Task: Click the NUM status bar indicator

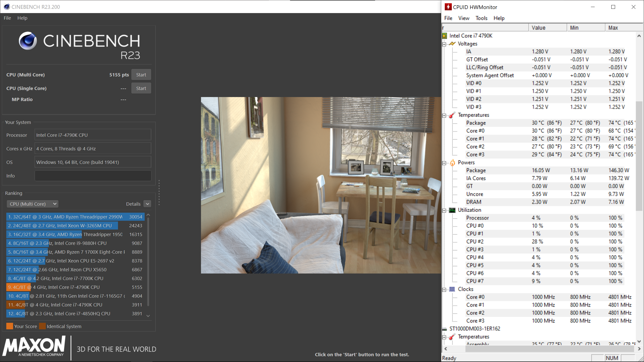Action: click(612, 358)
